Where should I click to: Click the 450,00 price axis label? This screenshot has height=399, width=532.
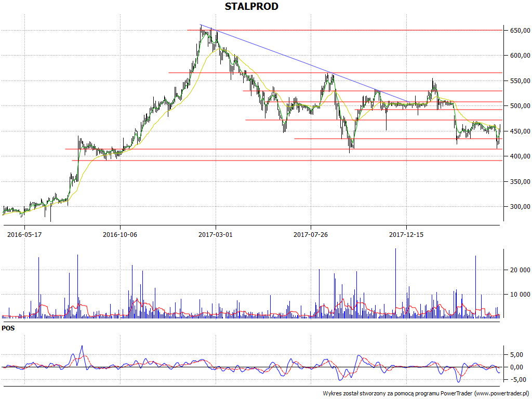pos(520,131)
